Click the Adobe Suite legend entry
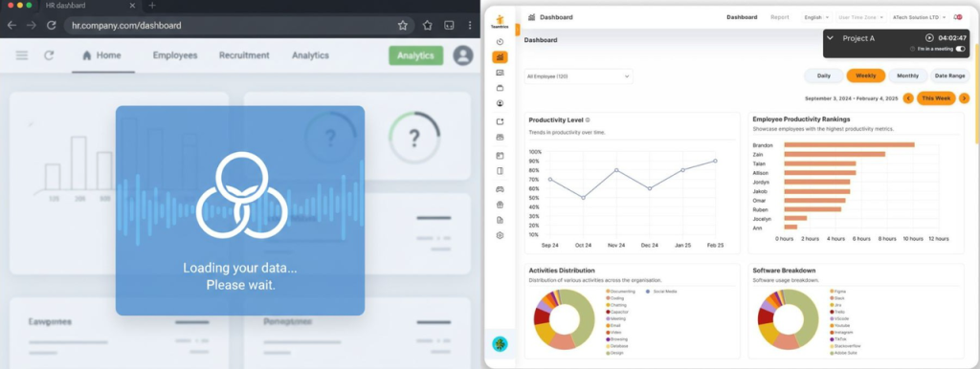Screen dimensions: 980x369 tap(843, 354)
